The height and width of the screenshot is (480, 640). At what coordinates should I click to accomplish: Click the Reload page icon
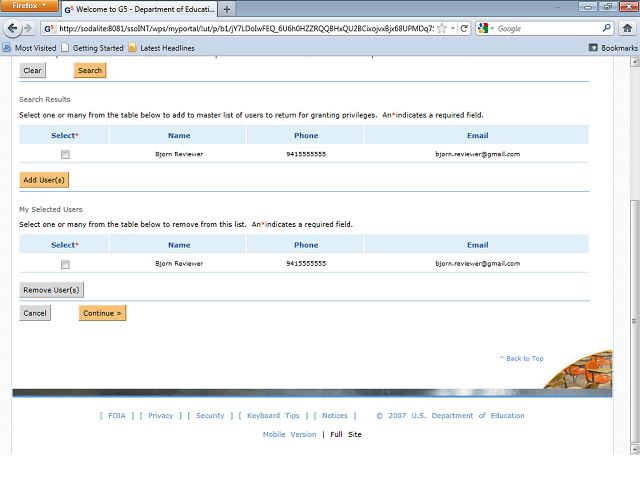point(464,28)
